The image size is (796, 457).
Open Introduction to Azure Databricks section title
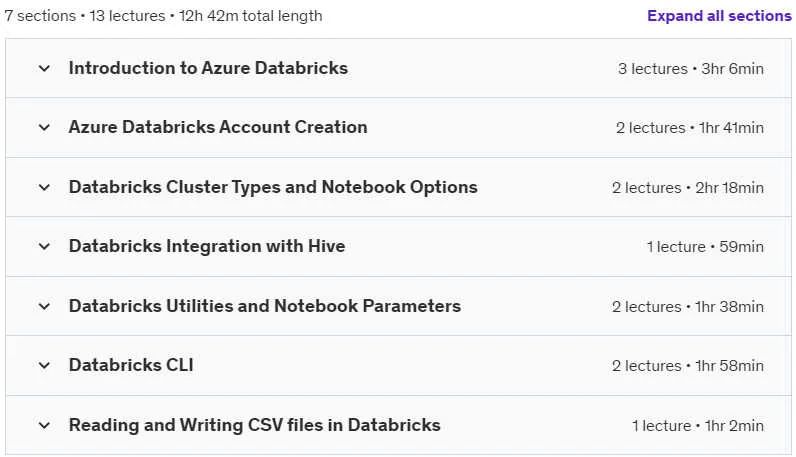pos(208,68)
